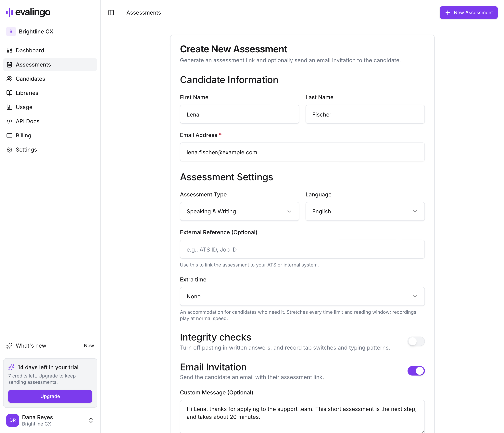This screenshot has width=504, height=433.
Task: Enable the Integrity checks switch
Action: click(x=416, y=341)
